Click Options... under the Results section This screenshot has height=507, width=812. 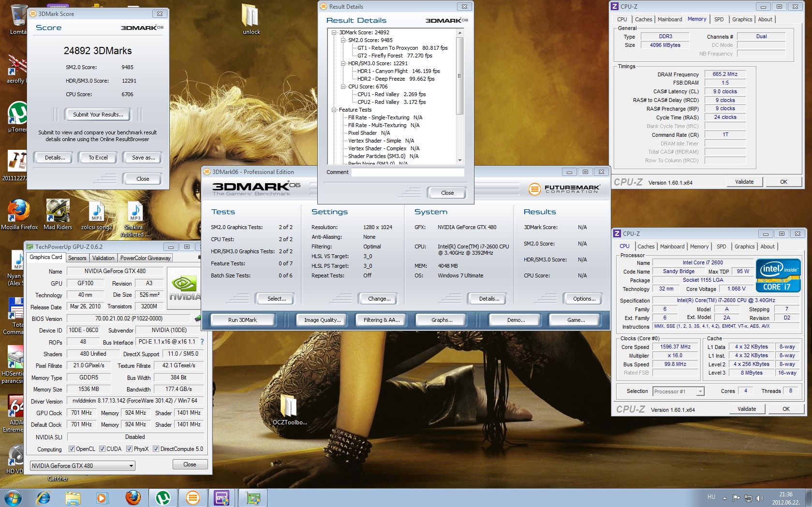[584, 299]
